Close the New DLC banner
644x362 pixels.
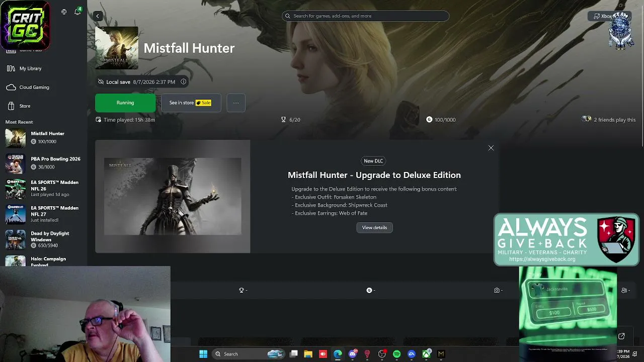491,148
